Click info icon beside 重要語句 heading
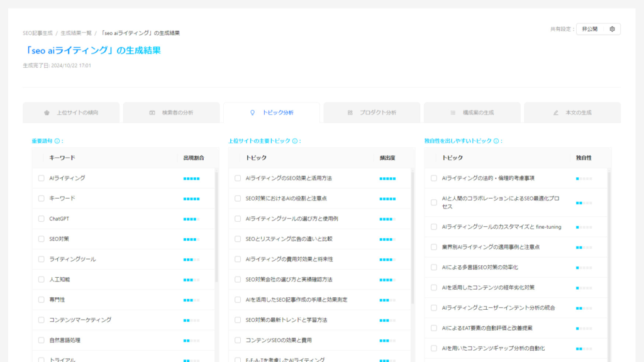This screenshot has width=644, height=362. (x=57, y=141)
